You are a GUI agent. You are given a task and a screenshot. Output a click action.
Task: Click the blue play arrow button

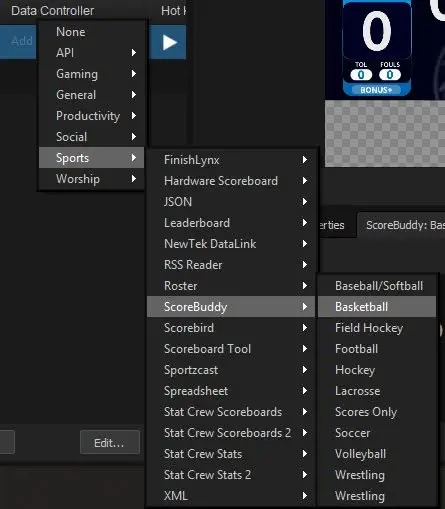pyautogui.click(x=168, y=42)
